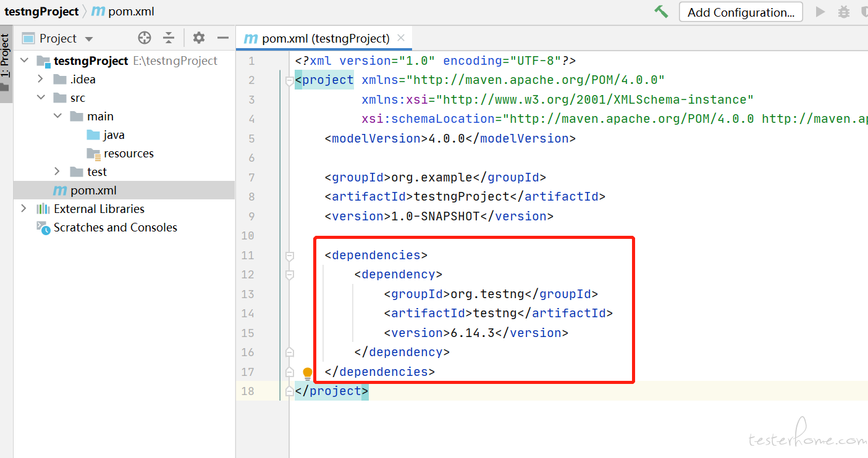868x458 pixels.
Task: Close the pom.xml editor tab
Action: (401, 38)
